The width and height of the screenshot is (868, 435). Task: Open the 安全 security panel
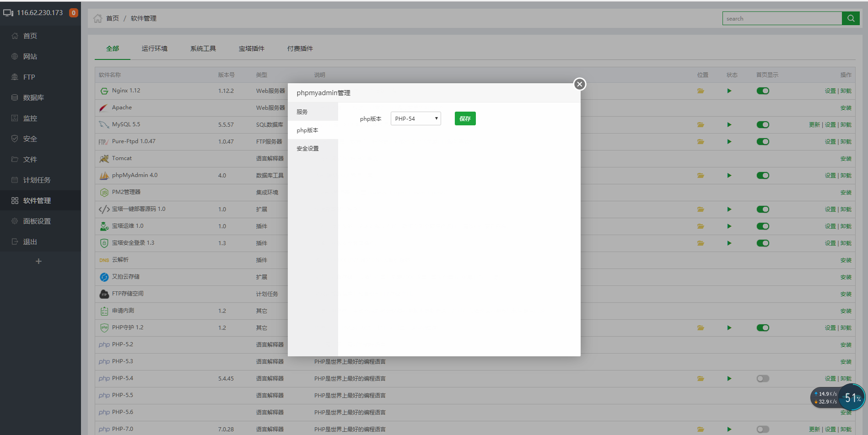tap(29, 138)
